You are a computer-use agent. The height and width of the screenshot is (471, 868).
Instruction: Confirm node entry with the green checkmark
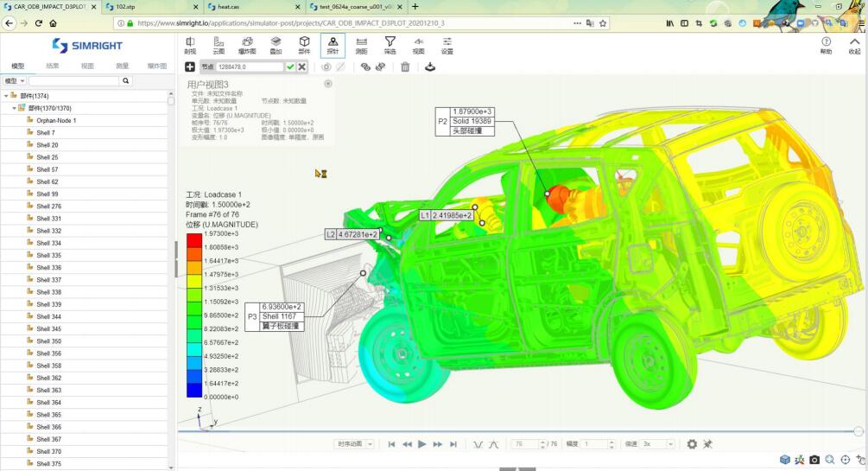coord(290,67)
